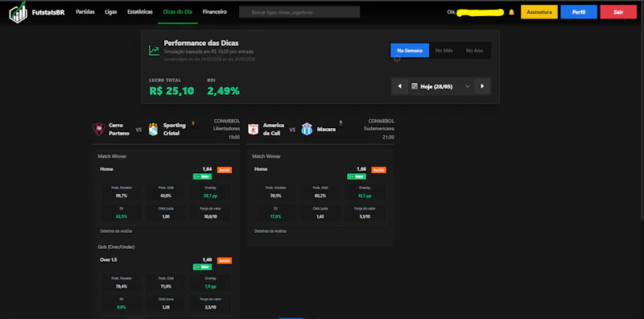644x319 pixels.
Task: Click the calendar icon in date selector
Action: pos(415,86)
